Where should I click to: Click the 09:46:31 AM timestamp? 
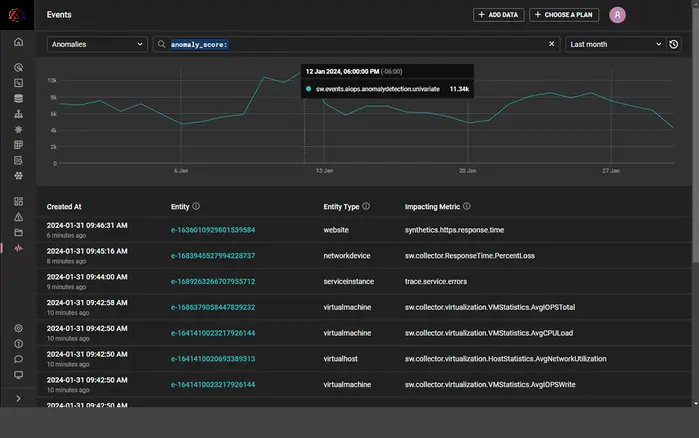click(x=87, y=225)
